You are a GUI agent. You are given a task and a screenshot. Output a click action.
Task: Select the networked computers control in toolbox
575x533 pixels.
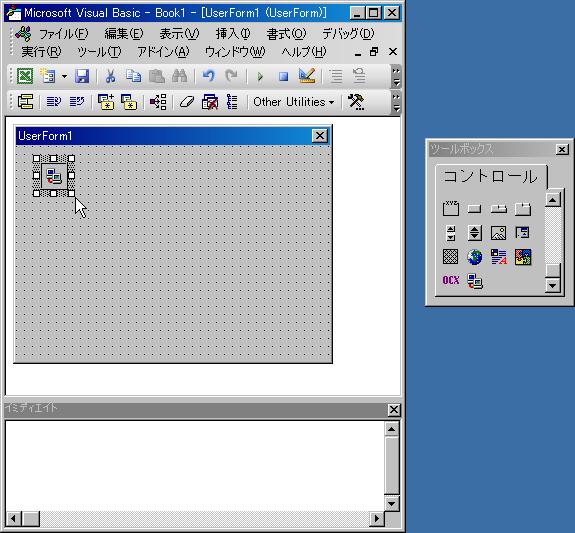pyautogui.click(x=475, y=281)
